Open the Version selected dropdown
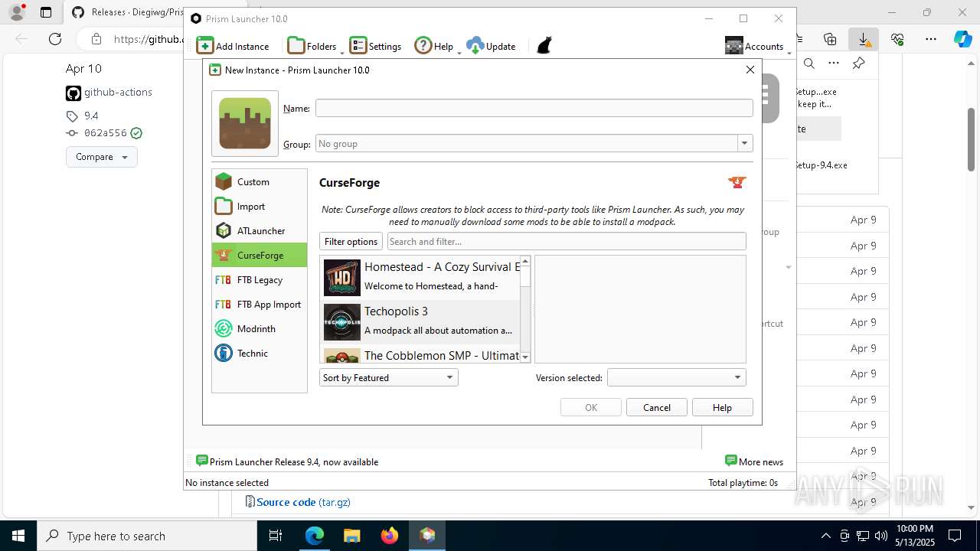 pyautogui.click(x=676, y=377)
